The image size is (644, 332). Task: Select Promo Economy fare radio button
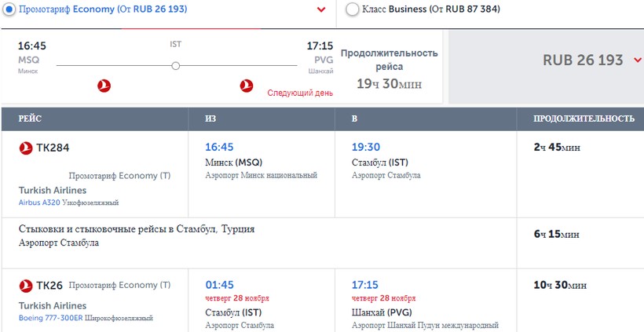[10, 9]
